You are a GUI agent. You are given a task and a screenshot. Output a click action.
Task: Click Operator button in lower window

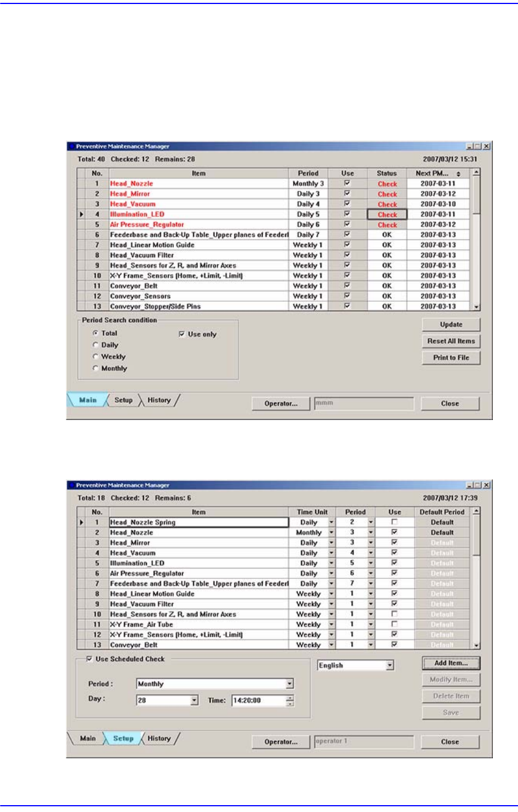point(281,742)
